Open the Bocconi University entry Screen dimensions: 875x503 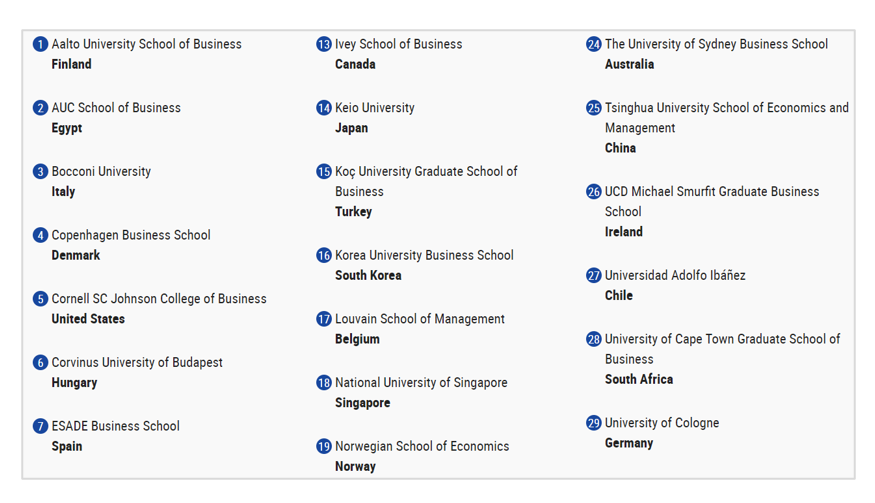[x=101, y=171]
